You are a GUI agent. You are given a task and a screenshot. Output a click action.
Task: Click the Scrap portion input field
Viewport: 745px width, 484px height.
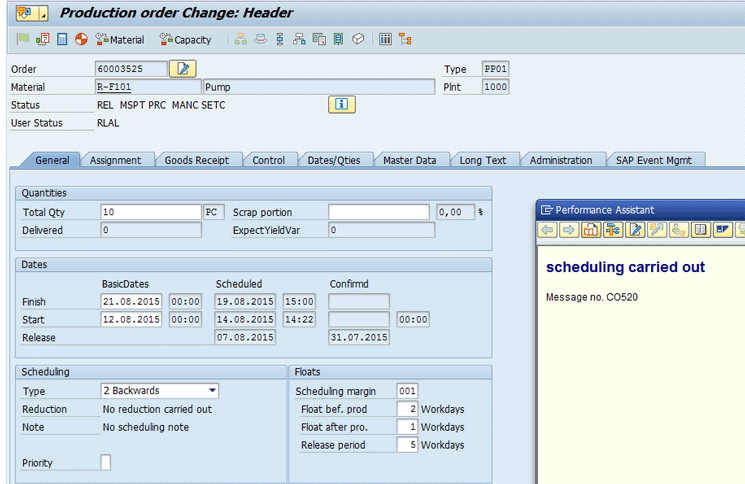[x=379, y=212]
